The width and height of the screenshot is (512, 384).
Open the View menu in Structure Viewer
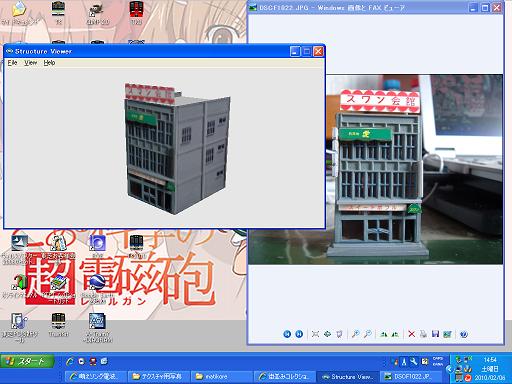[30, 63]
